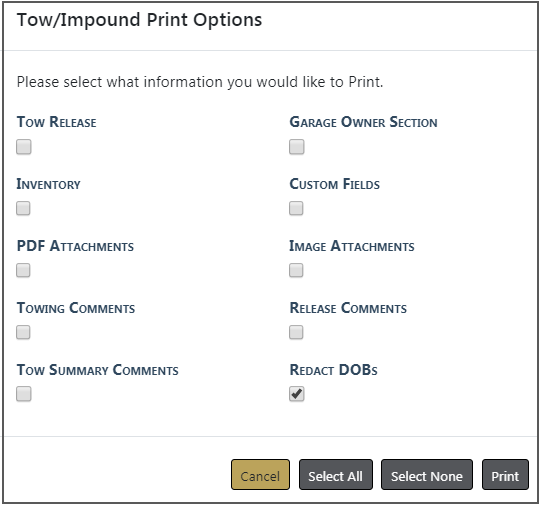Select the Custom Fields checkbox
Screen dimensions: 539x505
pyautogui.click(x=296, y=208)
